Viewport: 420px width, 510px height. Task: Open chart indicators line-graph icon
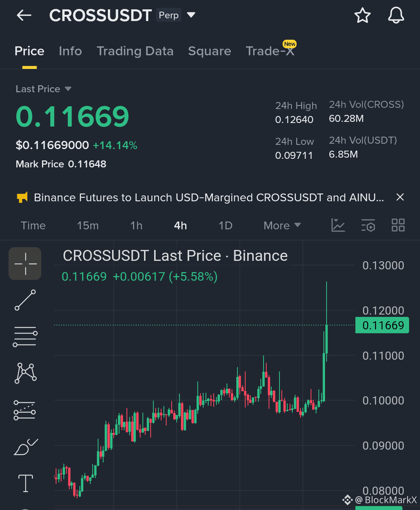(338, 225)
